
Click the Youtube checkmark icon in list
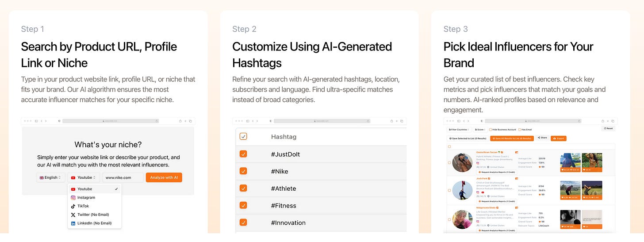116,189
